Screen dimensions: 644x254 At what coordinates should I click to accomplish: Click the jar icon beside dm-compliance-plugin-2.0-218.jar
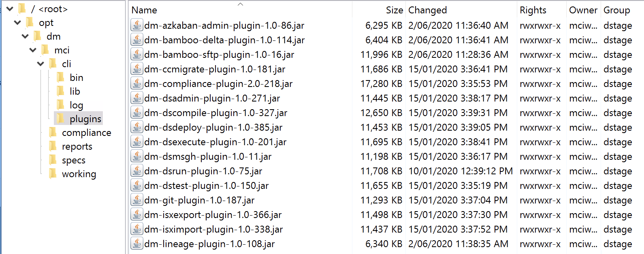pos(137,84)
